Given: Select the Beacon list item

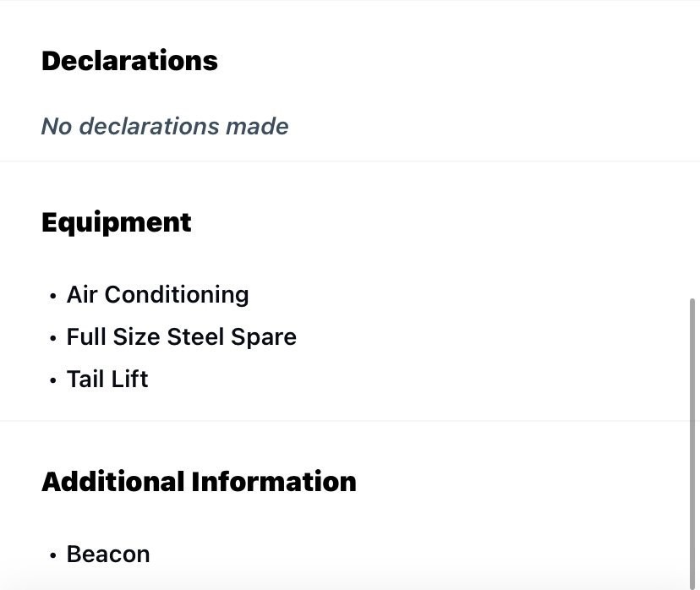Looking at the screenshot, I should (108, 554).
